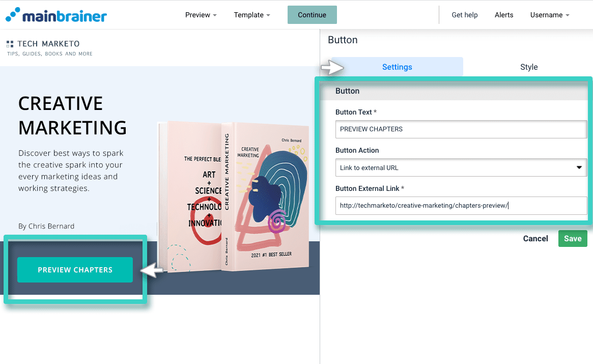
Task: Expand the Button Action select box
Action: [461, 167]
